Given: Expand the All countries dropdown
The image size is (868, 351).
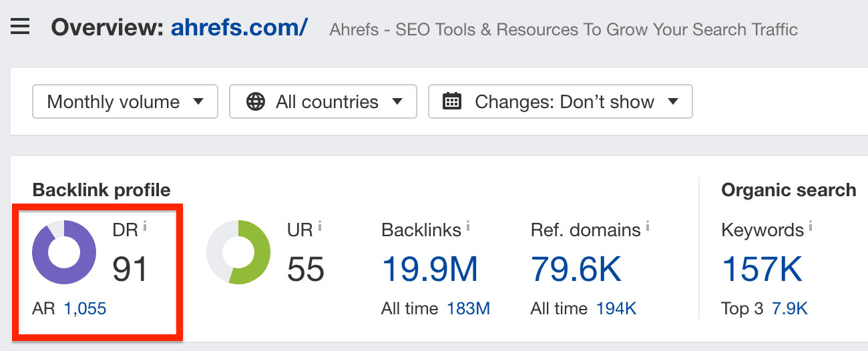Looking at the screenshot, I should point(323,101).
